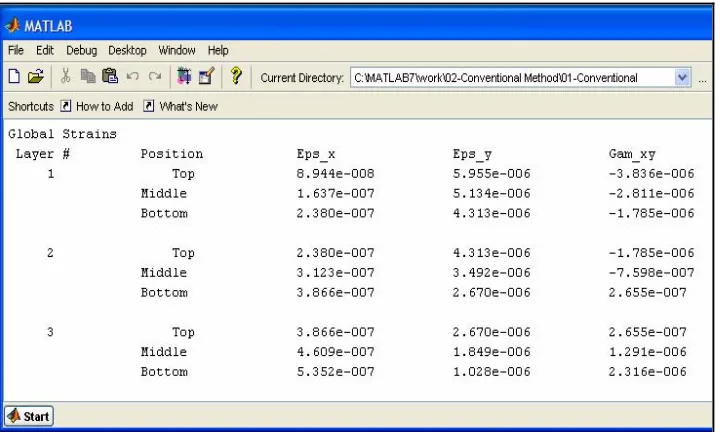Click the How to Add shortcut icon
The width and height of the screenshot is (720, 432).
point(66,107)
